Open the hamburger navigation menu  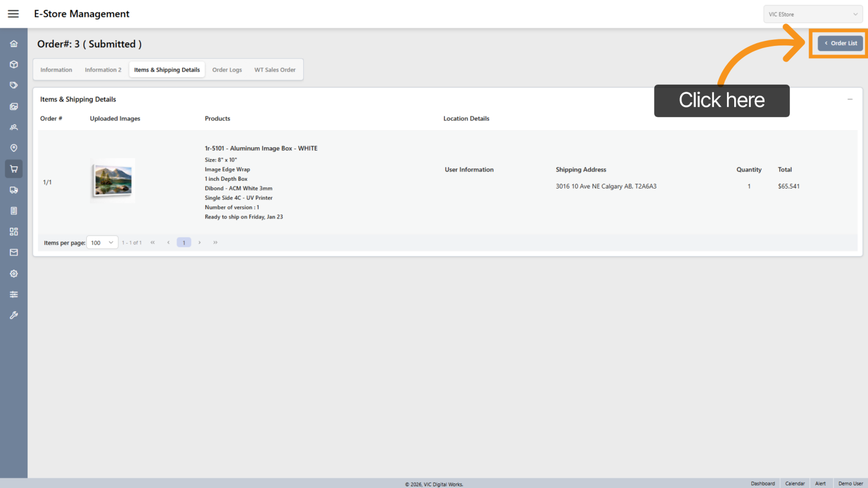[13, 14]
